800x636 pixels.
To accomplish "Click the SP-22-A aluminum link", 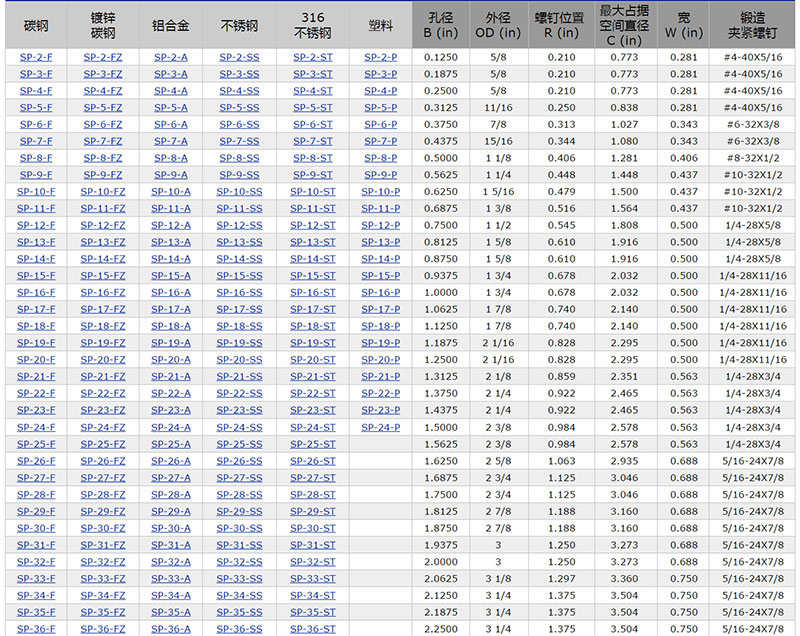I will point(171,393).
